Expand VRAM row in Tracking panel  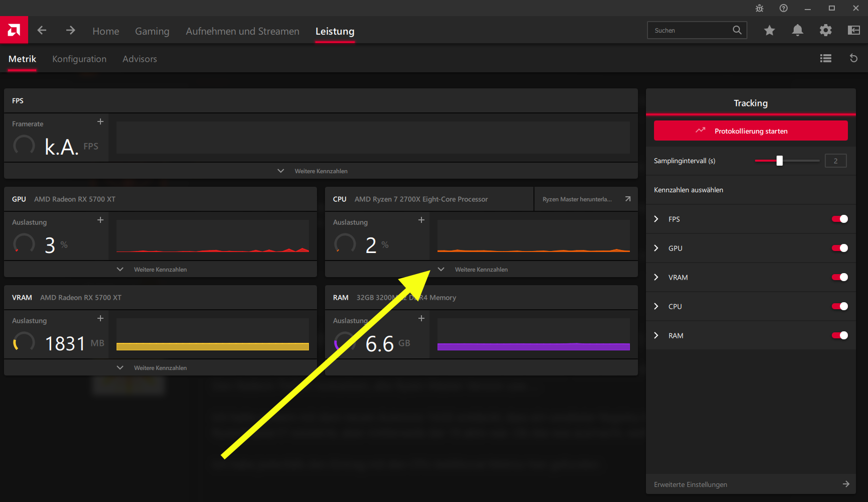(x=656, y=277)
